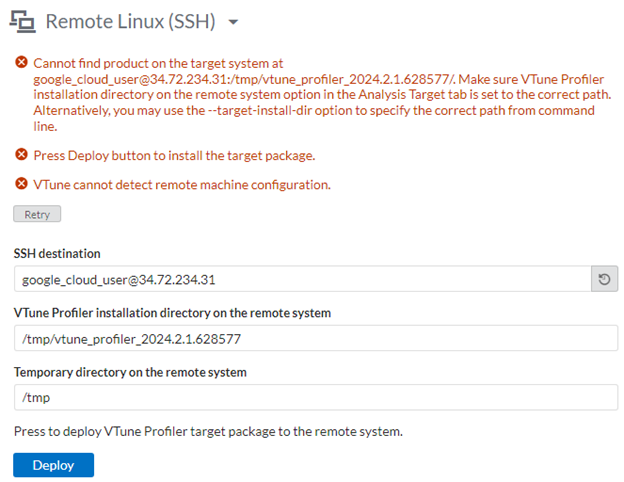Click the 'SSH destination' label
The height and width of the screenshot is (482, 624).
click(x=57, y=254)
